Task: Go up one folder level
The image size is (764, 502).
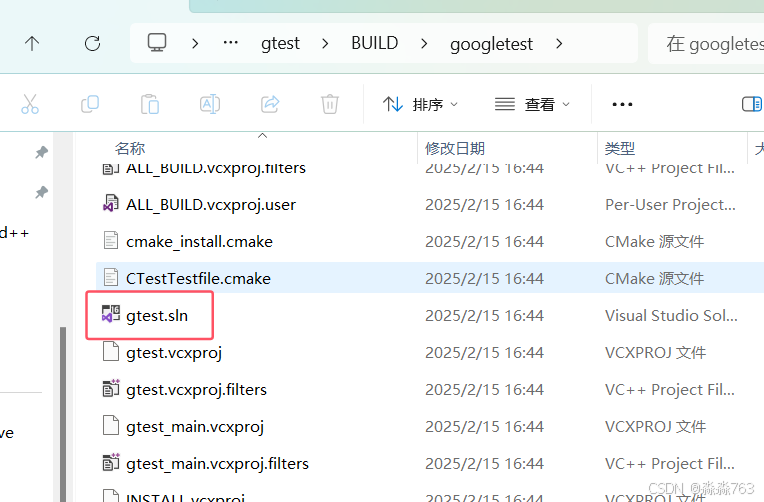Action: 32,44
